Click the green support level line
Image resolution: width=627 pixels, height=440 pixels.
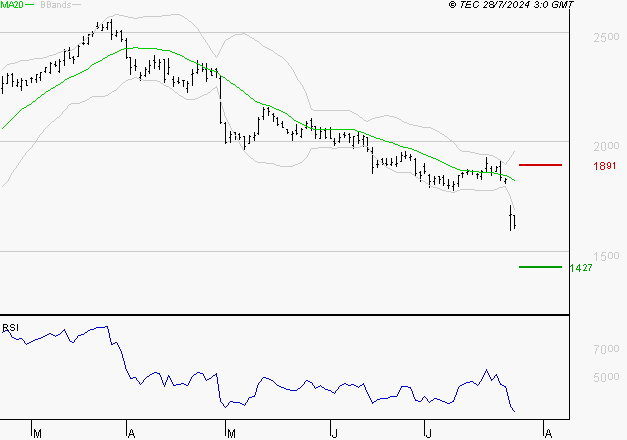tap(540, 267)
